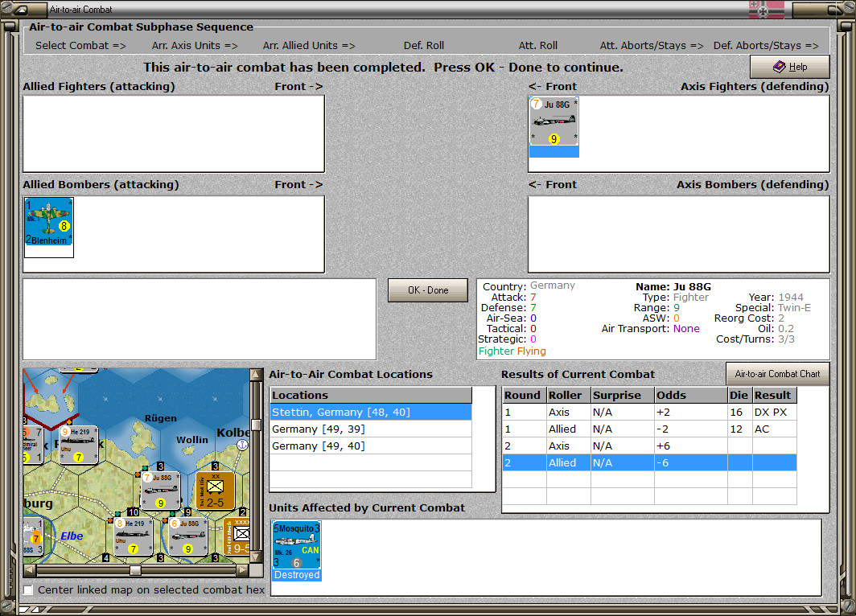Click the map scroll left arrow
This screenshot has height=616, width=856.
pos(30,570)
